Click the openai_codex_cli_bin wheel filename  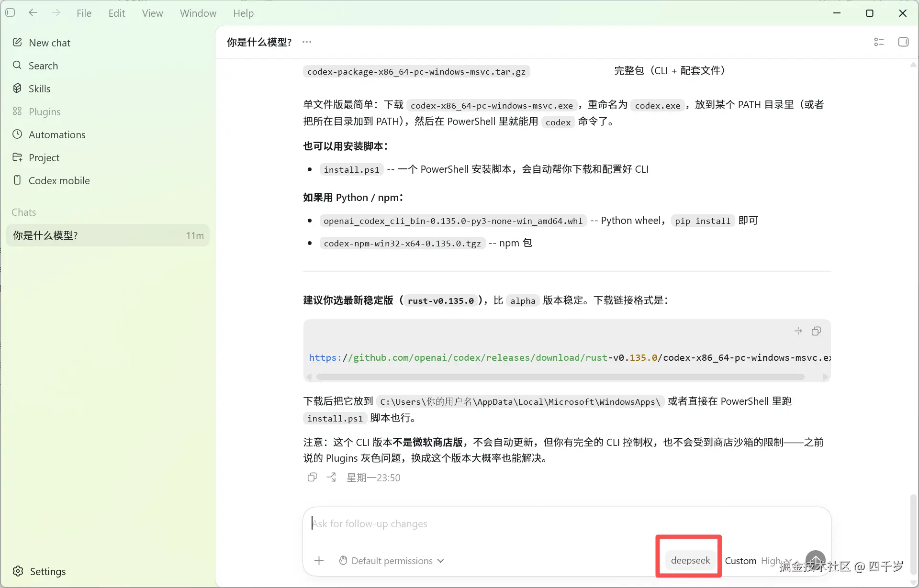[x=453, y=221]
